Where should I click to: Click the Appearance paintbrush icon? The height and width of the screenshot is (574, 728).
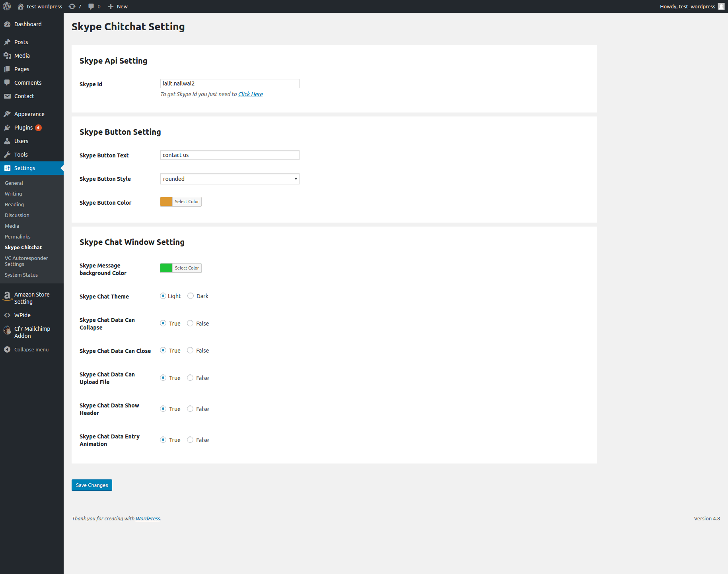point(7,114)
